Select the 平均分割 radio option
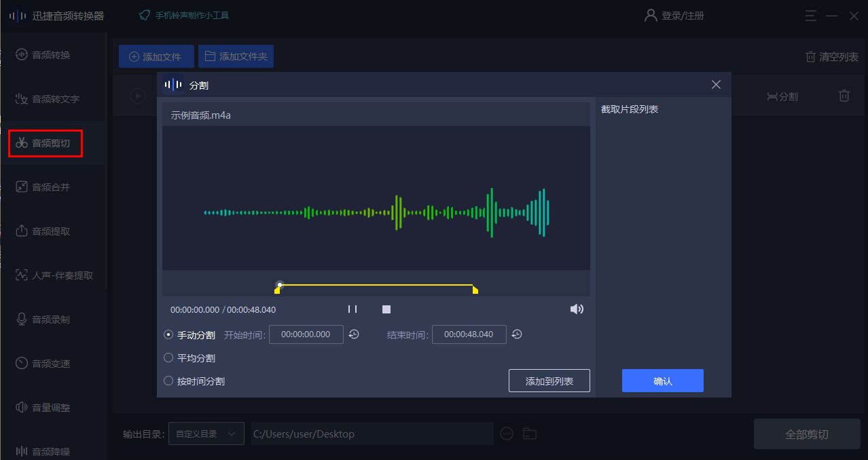The width and height of the screenshot is (868, 460). 189,358
